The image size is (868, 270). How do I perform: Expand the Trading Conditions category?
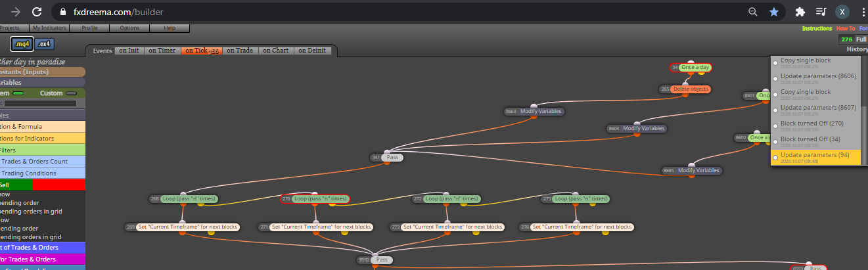coord(43,173)
